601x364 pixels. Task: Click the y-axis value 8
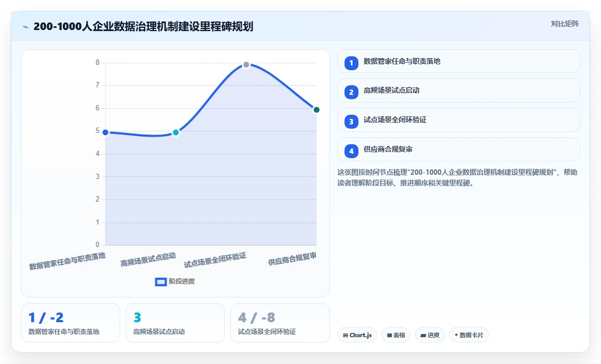[97, 62]
